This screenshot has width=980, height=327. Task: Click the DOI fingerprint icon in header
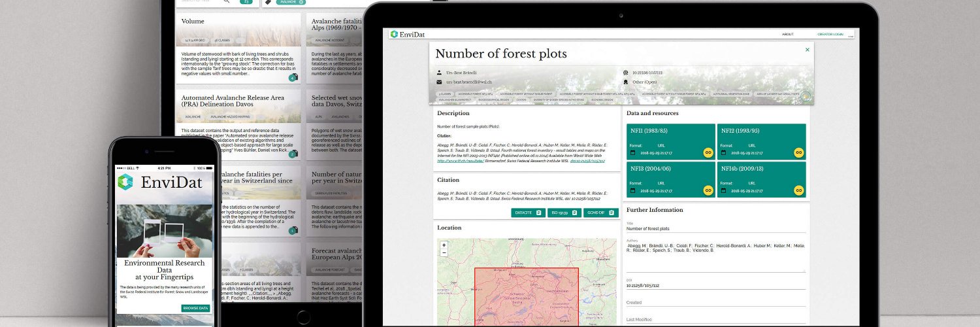click(625, 73)
